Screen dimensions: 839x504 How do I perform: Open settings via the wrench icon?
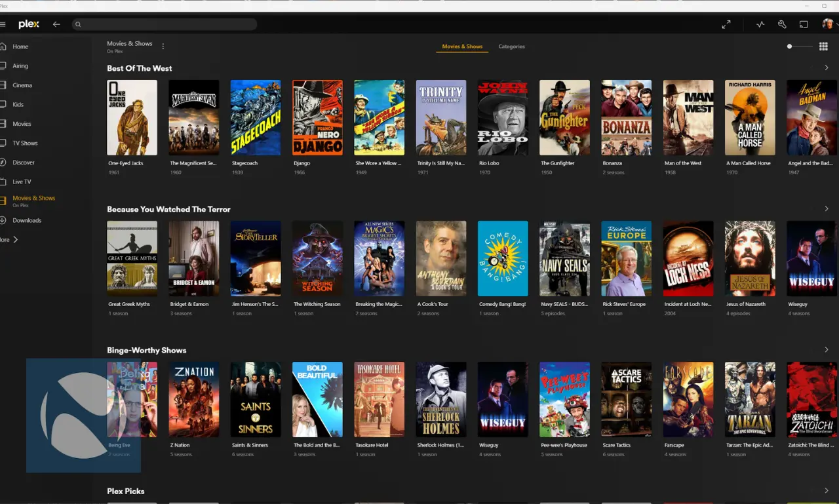click(782, 24)
